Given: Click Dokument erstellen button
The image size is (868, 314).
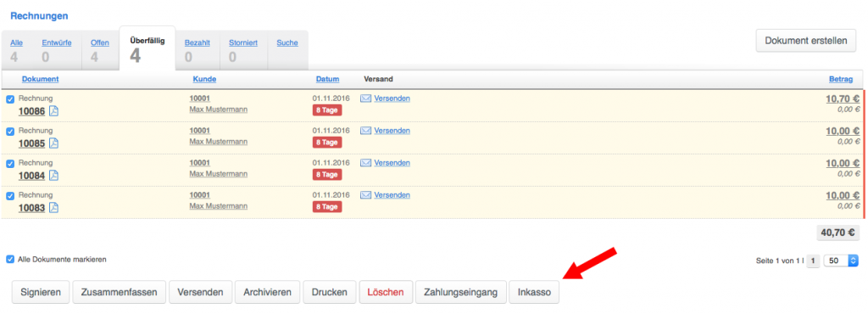Looking at the screenshot, I should tap(806, 41).
